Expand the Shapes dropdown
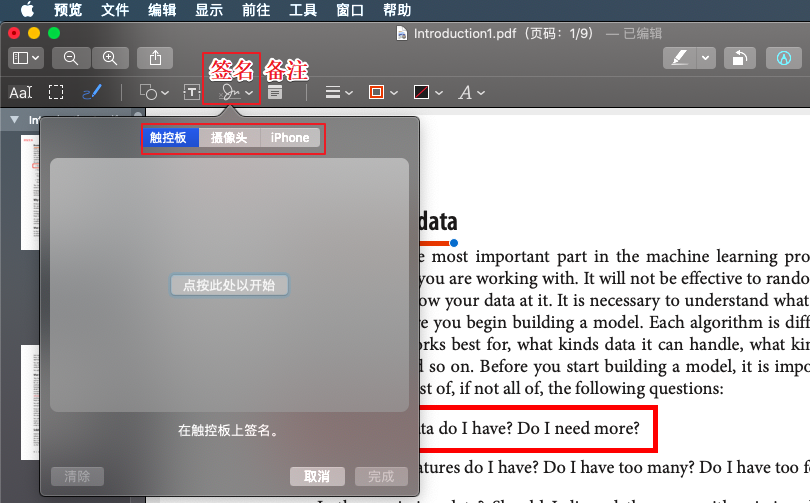Image resolution: width=810 pixels, height=503 pixels. 154,93
